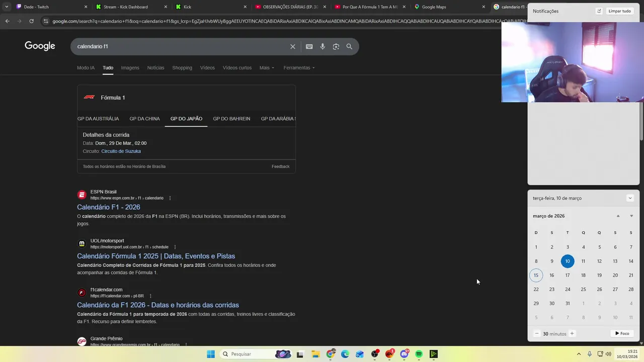
Task: Decrease focus session minutes
Action: (x=537, y=333)
